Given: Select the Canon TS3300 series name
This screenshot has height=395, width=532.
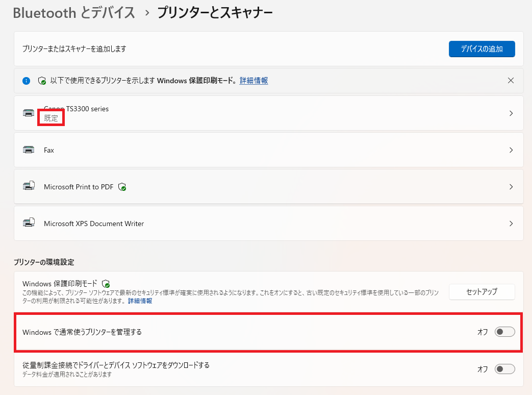Looking at the screenshot, I should [77, 109].
